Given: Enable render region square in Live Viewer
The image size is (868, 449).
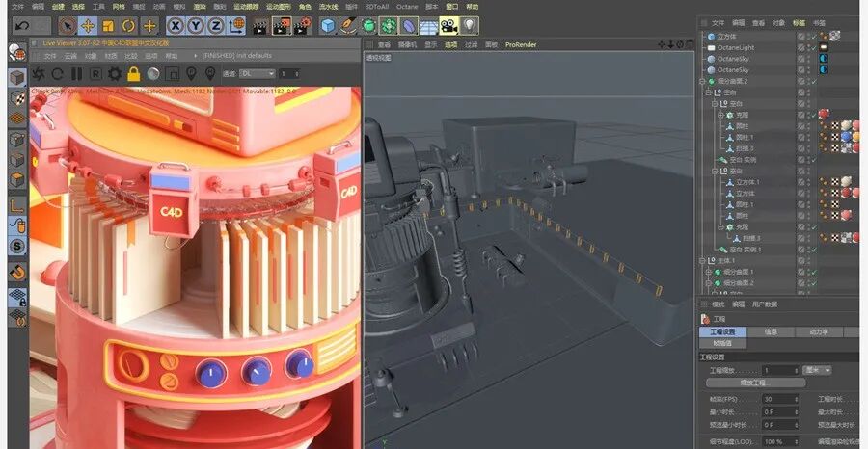Looking at the screenshot, I should click(x=173, y=73).
